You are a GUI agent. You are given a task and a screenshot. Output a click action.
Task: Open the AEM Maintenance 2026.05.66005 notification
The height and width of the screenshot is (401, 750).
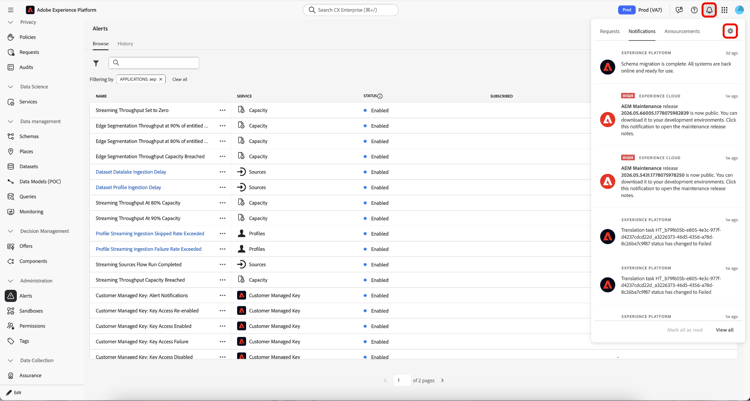click(x=669, y=116)
